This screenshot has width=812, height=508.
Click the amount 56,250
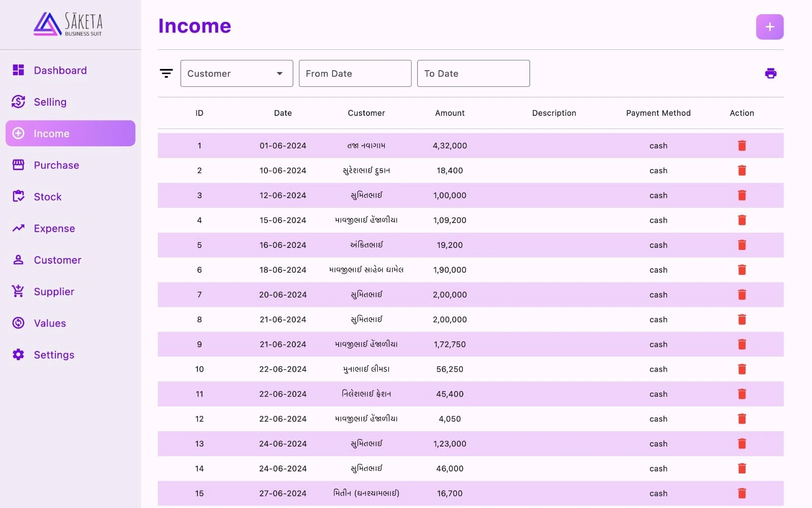click(x=450, y=369)
